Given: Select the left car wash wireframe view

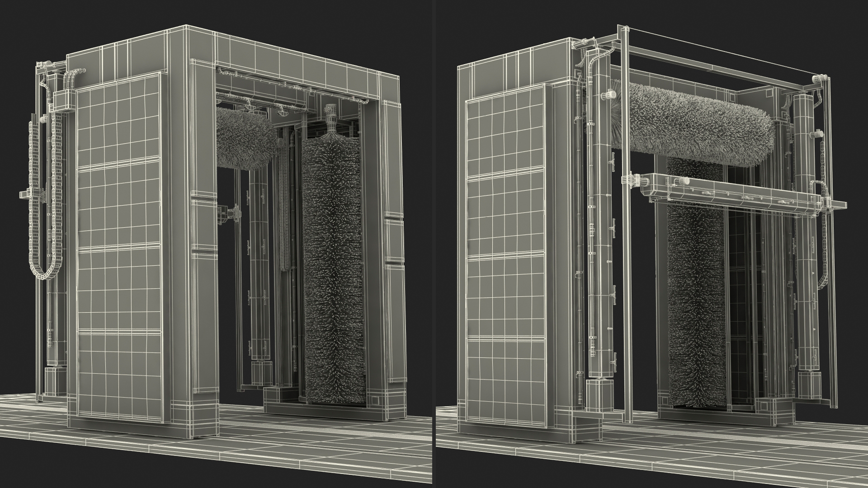Looking at the screenshot, I should 217,244.
